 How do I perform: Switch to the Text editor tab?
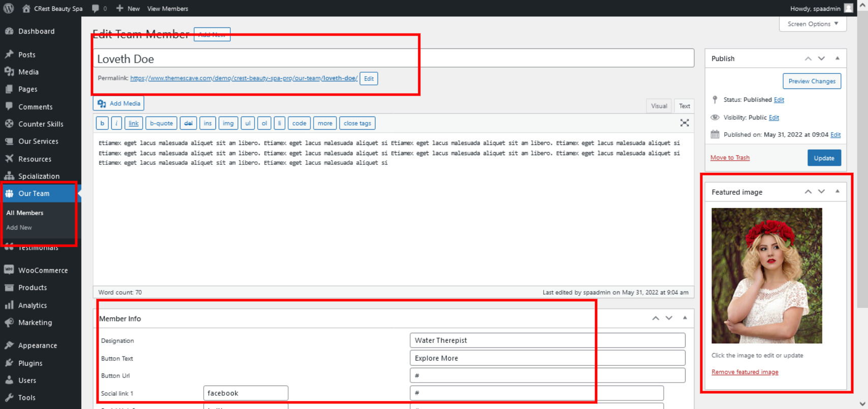point(685,106)
